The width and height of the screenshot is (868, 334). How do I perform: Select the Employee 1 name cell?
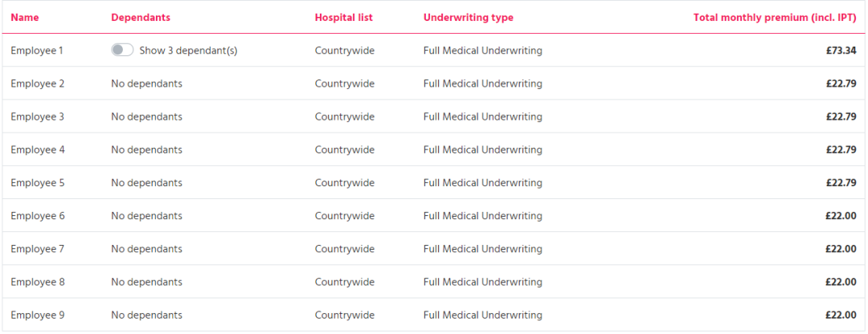(37, 51)
